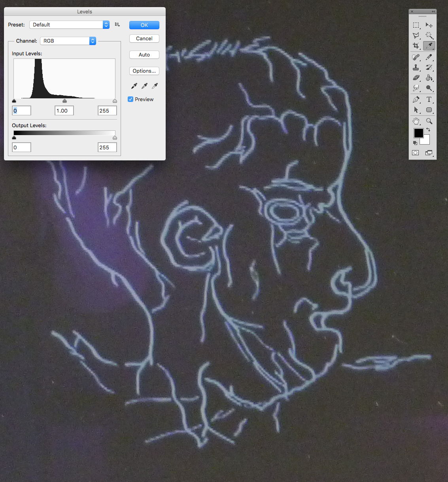Collapse the toolbox panel with double arrows

tap(433, 11)
